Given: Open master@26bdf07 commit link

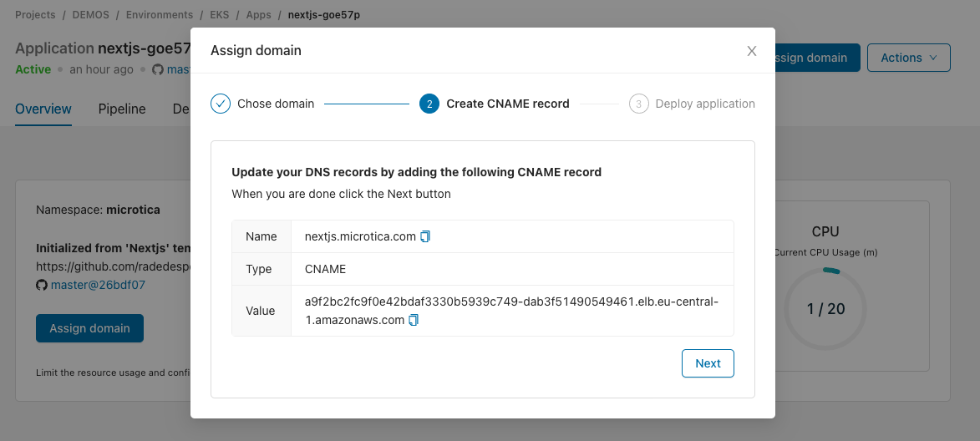Looking at the screenshot, I should (98, 285).
